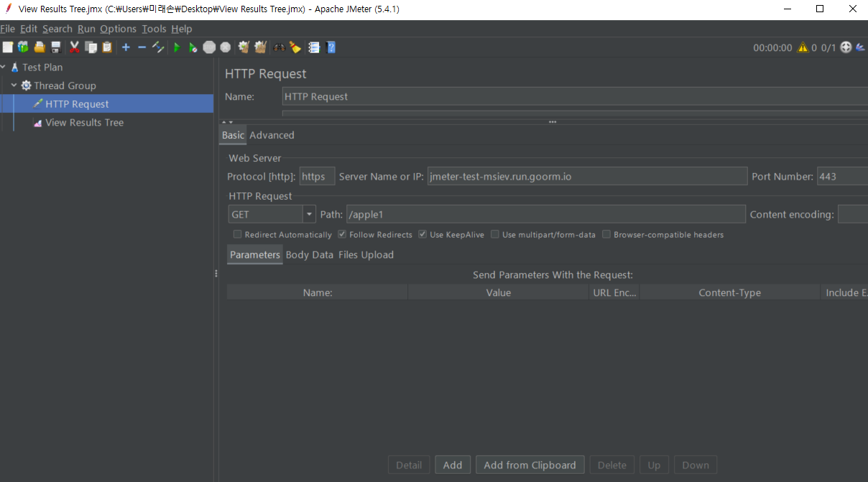The width and height of the screenshot is (868, 482).
Task: Shutdown test threads with round X icon
Action: [x=226, y=47]
